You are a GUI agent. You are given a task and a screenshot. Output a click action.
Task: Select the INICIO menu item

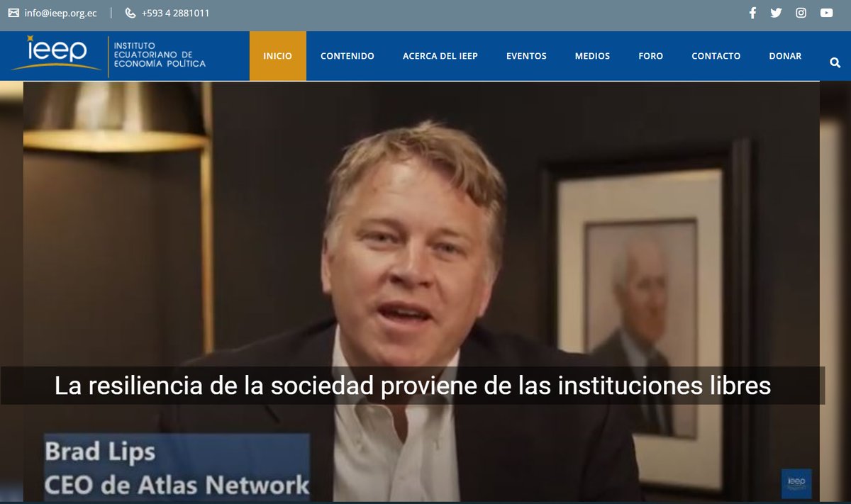(x=277, y=56)
